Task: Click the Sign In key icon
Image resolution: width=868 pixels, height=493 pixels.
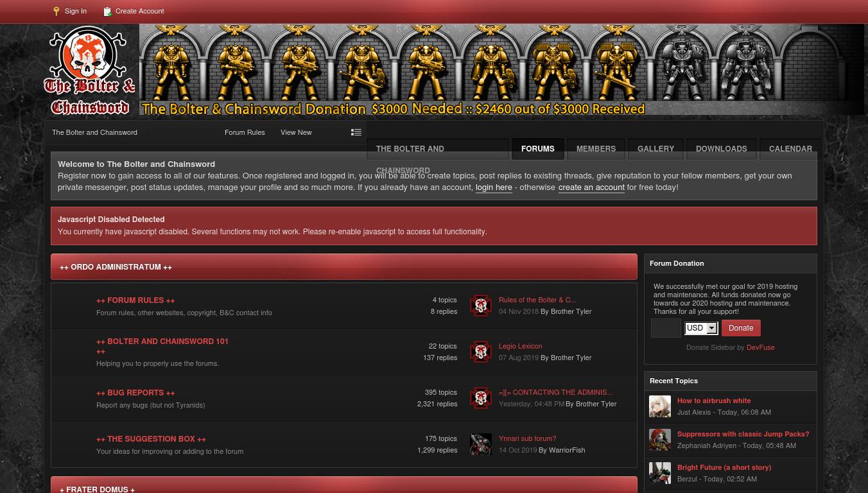Action: [x=56, y=12]
